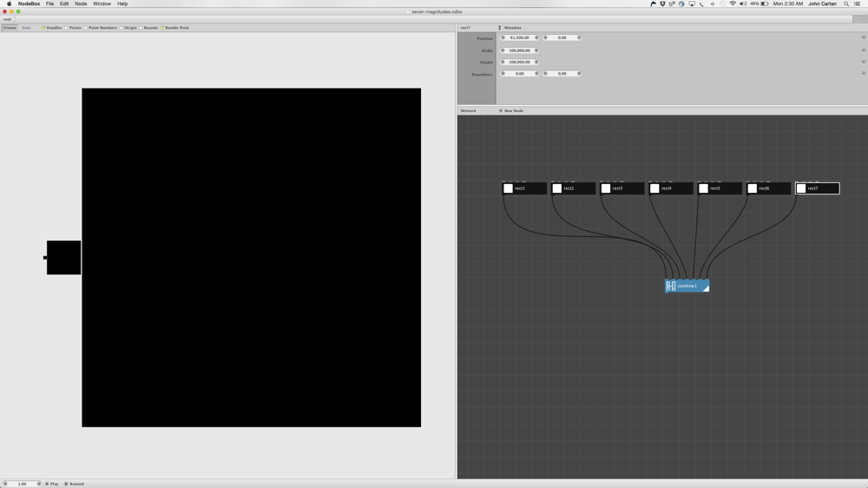Viewport: 868px width, 488px height.
Task: Open the Window menu
Action: (102, 3)
